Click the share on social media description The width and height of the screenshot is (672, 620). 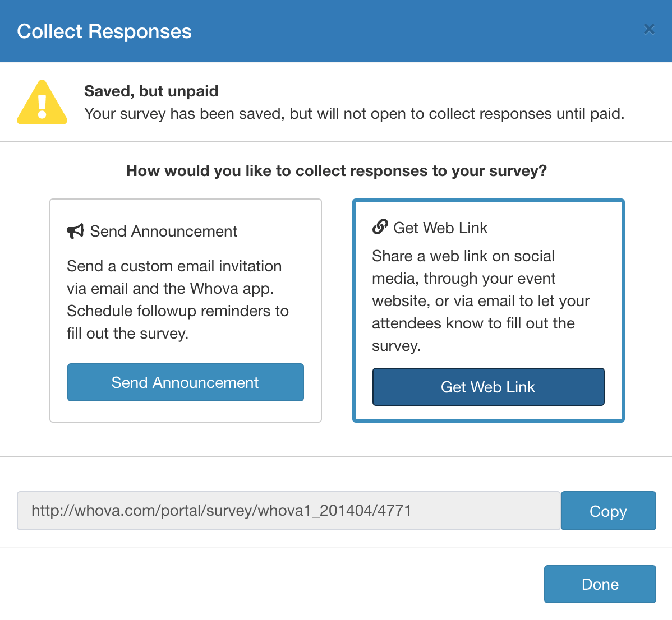[481, 300]
